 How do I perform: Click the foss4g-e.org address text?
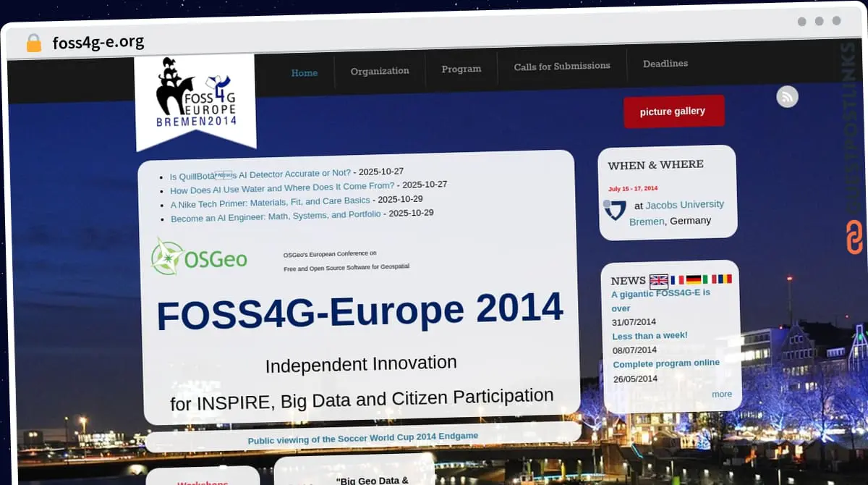tap(98, 42)
